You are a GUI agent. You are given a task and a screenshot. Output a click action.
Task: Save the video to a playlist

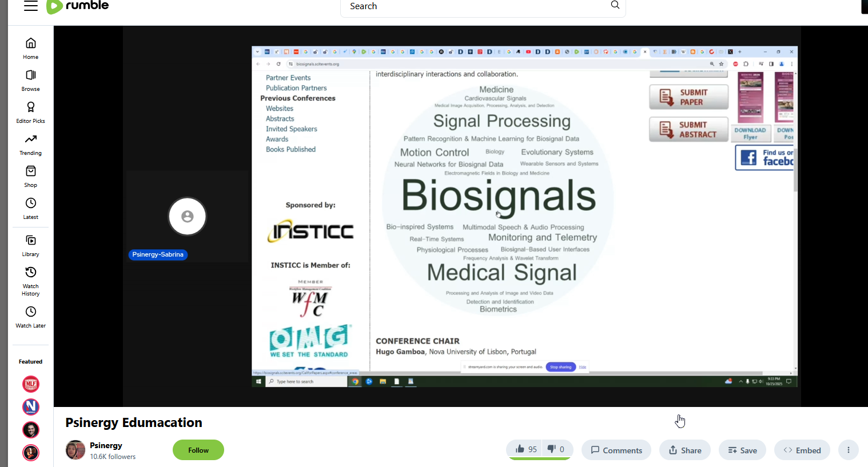coord(742,450)
